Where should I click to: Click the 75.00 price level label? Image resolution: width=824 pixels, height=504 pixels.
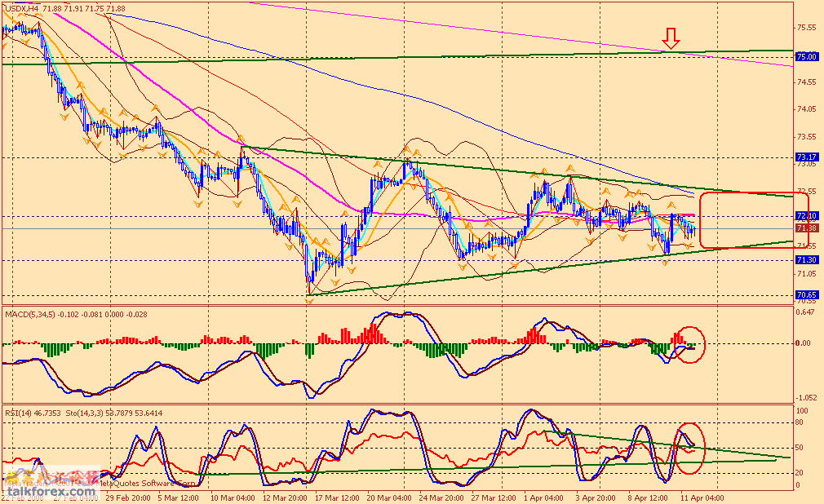[806, 57]
